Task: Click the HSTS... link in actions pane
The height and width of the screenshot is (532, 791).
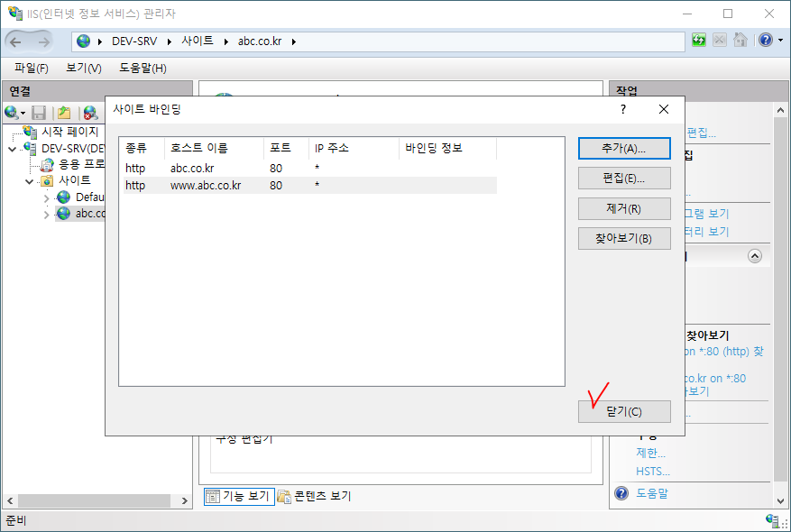Action: [653, 472]
